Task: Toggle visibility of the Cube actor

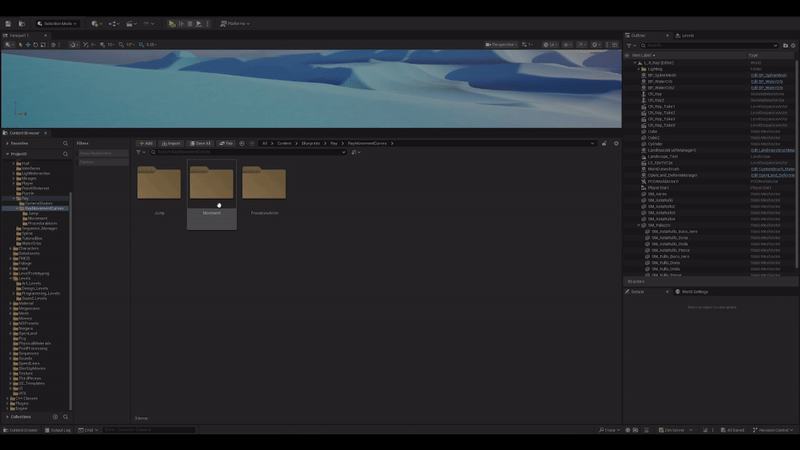Action: [x=627, y=130]
